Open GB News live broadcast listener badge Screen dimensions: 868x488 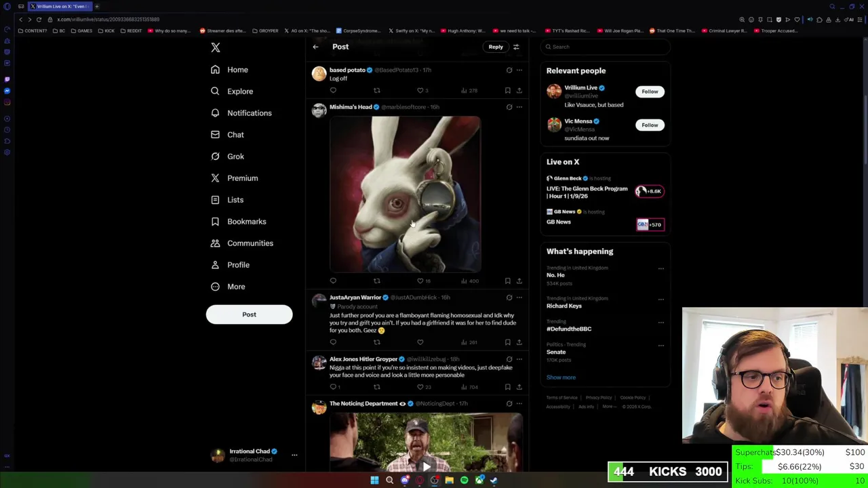pos(650,224)
